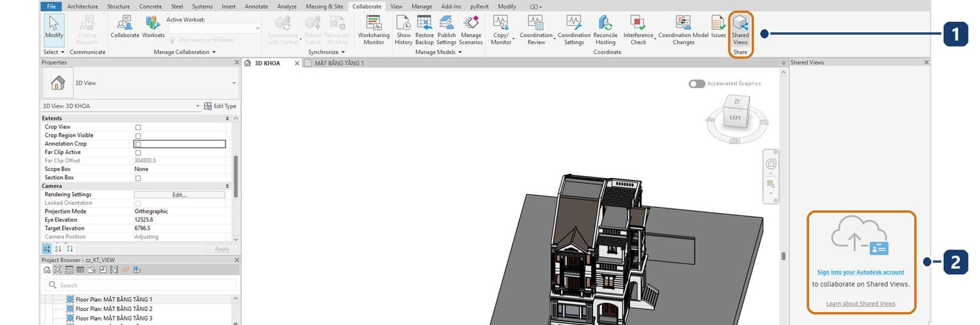Click Restore Backup

(424, 30)
